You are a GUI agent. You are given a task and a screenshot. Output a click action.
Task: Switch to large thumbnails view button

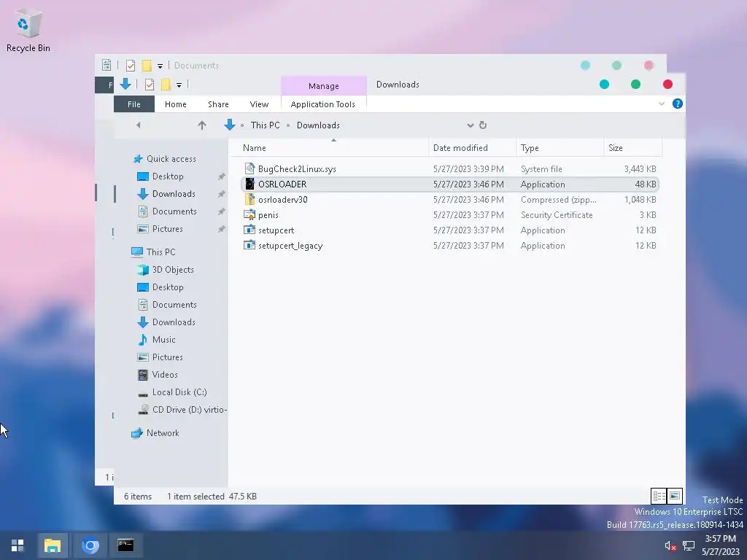pos(675,496)
